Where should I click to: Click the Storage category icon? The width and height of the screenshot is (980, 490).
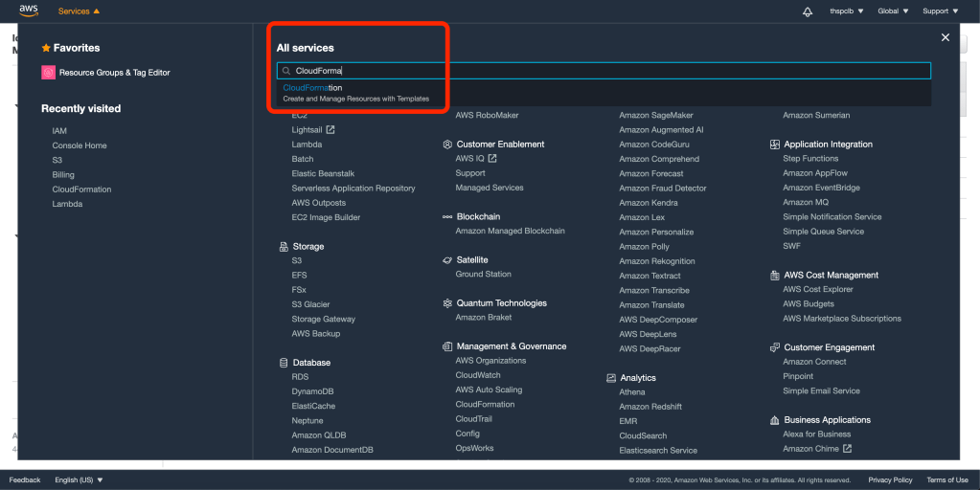284,246
